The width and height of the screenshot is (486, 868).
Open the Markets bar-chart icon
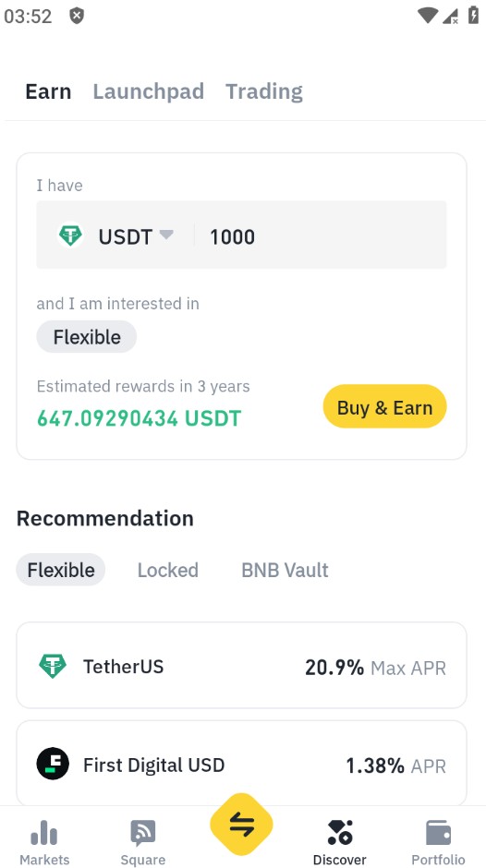coord(44,832)
